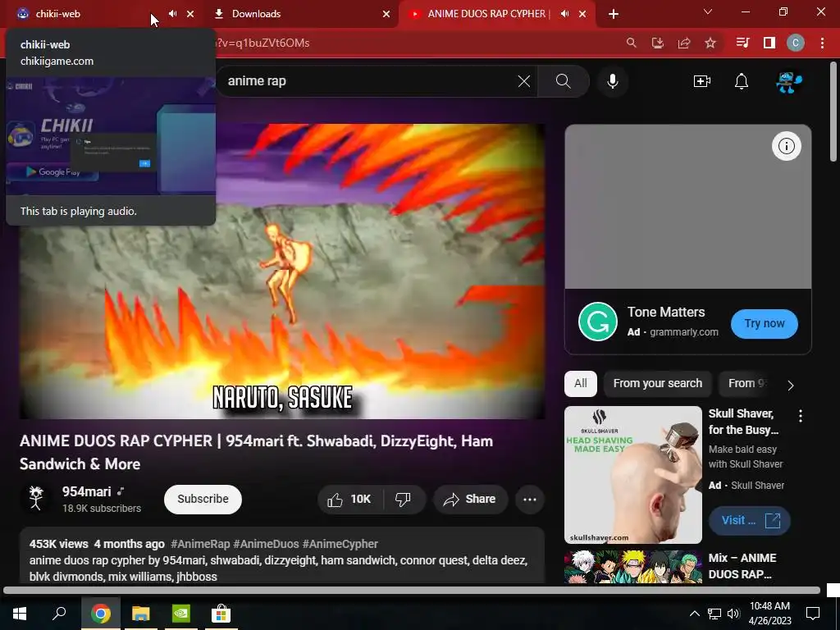The width and height of the screenshot is (840, 630).
Task: Click the Grammarly logo icon
Action: point(598,322)
